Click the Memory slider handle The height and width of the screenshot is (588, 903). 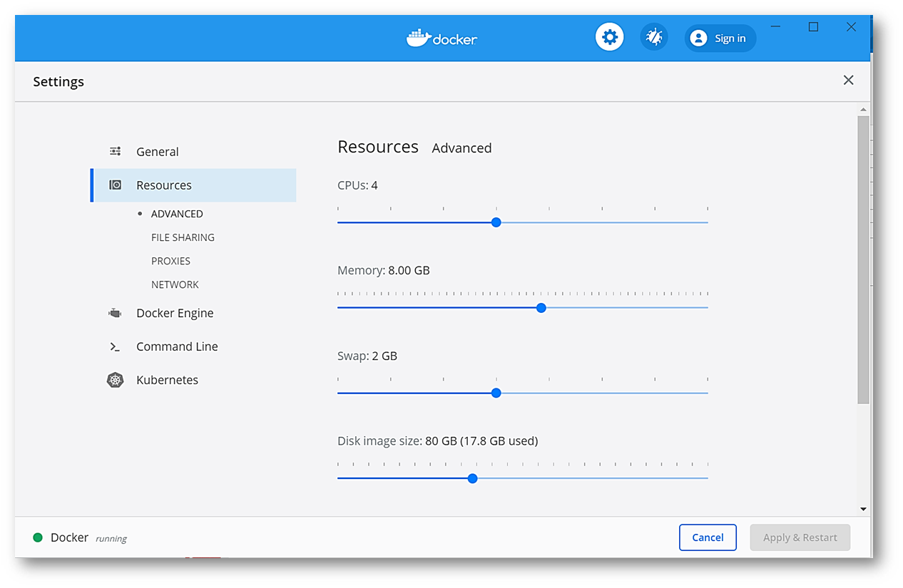pyautogui.click(x=541, y=308)
